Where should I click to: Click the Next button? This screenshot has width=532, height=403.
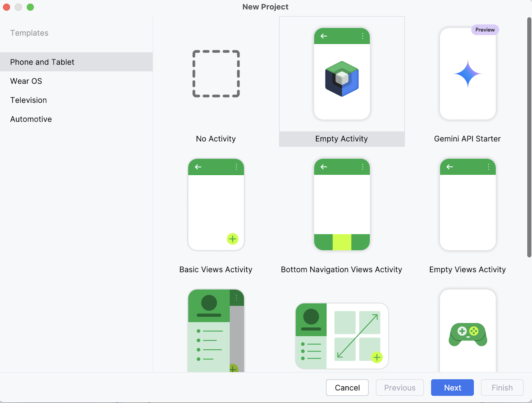click(x=452, y=387)
